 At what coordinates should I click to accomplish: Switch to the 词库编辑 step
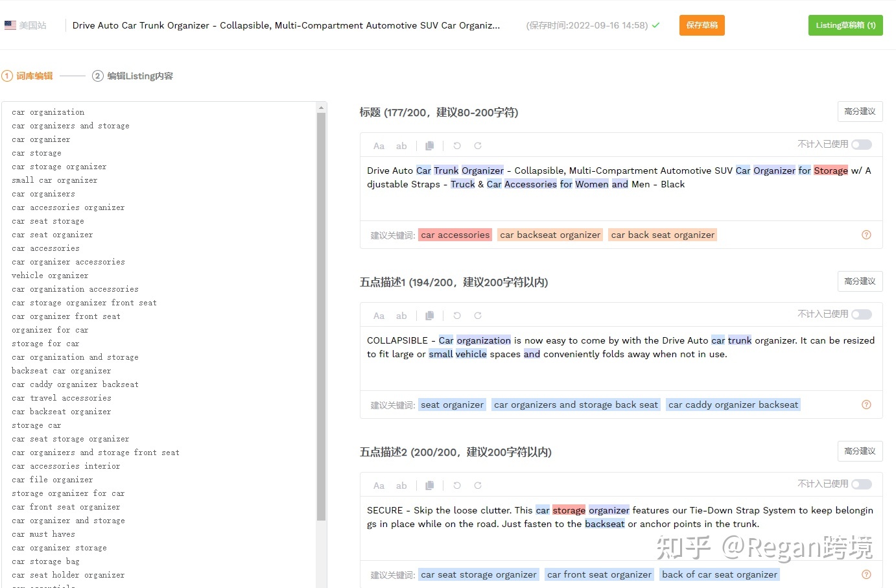[x=27, y=76]
